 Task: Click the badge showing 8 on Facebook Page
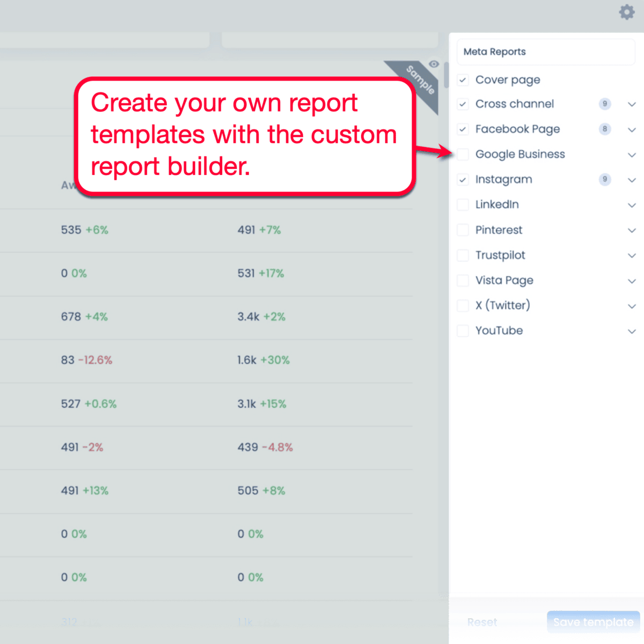click(x=605, y=129)
